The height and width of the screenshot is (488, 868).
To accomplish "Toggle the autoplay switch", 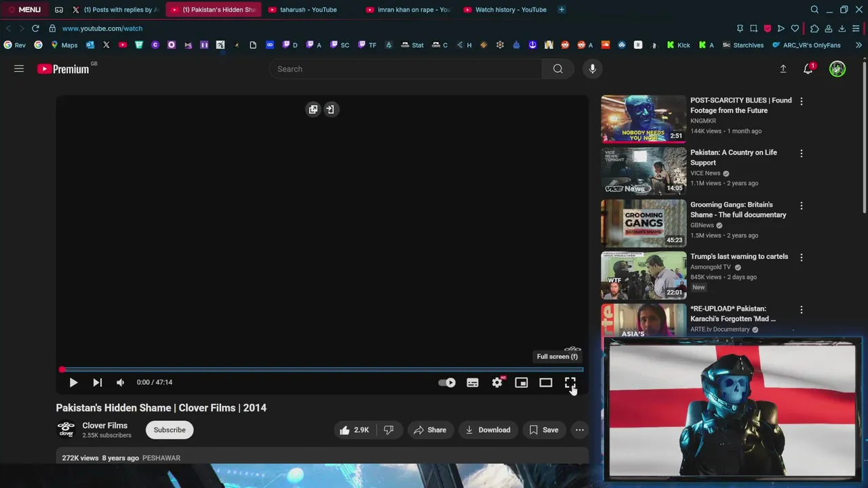I will 447,382.
